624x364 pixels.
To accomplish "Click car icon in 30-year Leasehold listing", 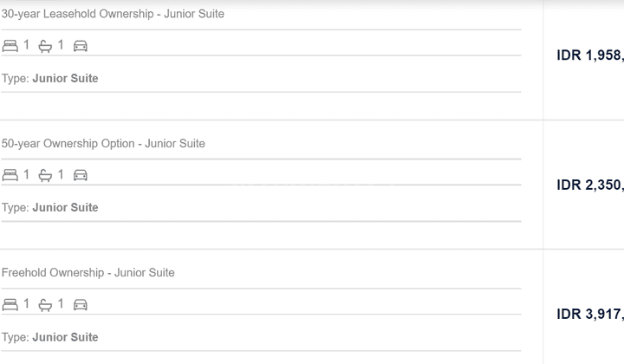I will point(80,46).
